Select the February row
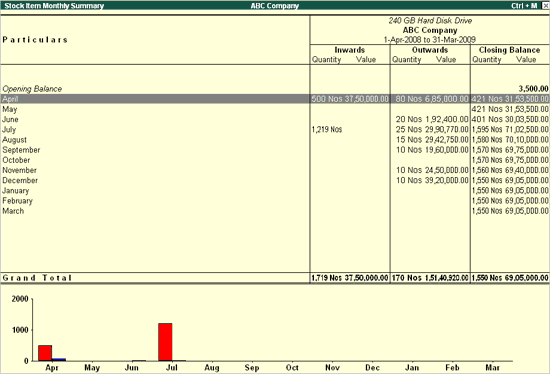550x374 pixels. coord(275,201)
